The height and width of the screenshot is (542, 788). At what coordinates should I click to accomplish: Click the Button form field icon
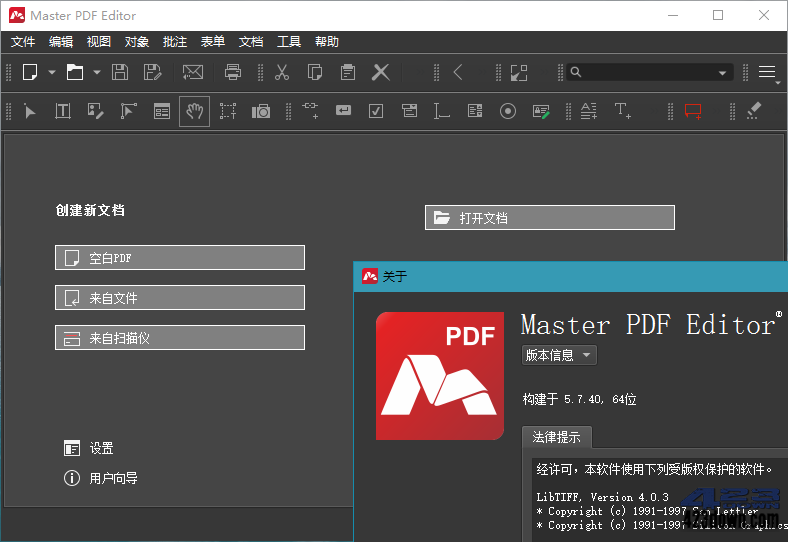(x=343, y=110)
